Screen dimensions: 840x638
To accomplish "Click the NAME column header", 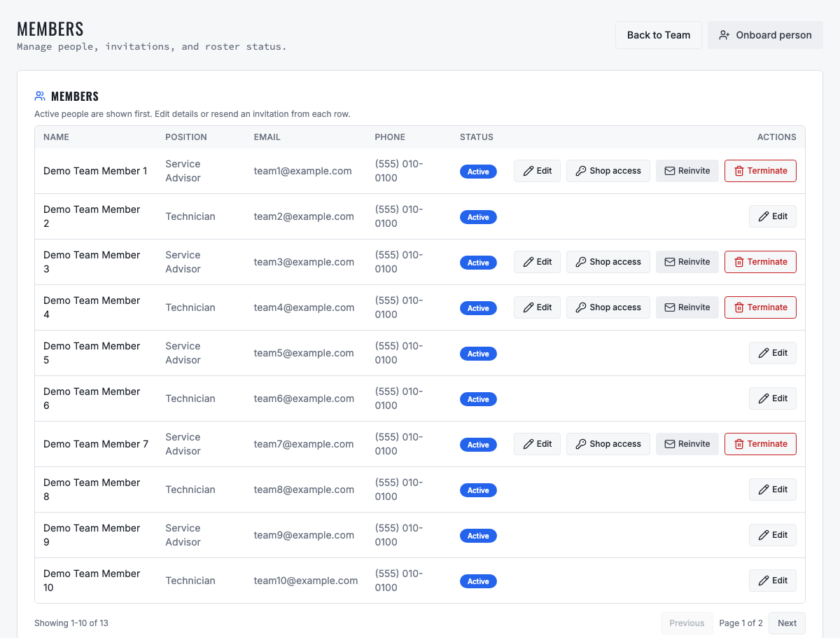I will 56,137.
